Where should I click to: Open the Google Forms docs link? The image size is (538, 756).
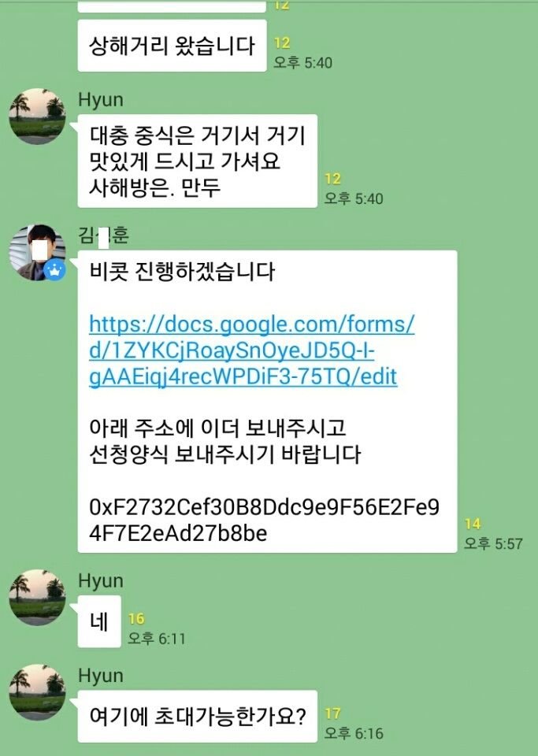pyautogui.click(x=251, y=350)
